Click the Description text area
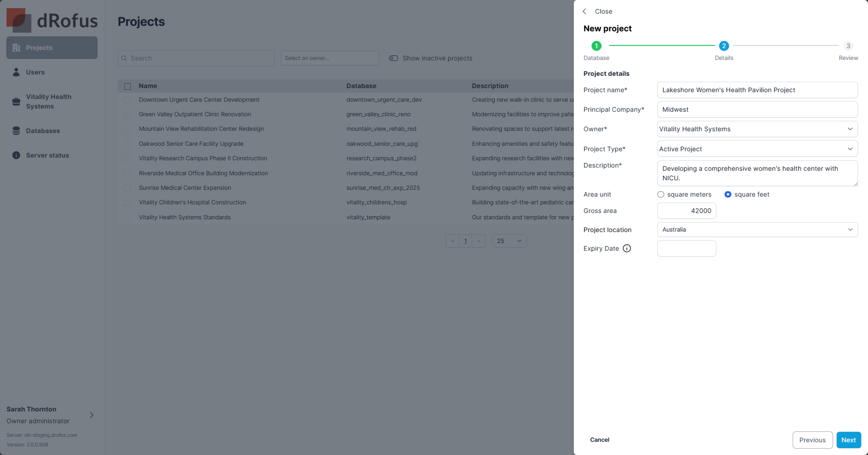Image resolution: width=868 pixels, height=455 pixels. 757,173
